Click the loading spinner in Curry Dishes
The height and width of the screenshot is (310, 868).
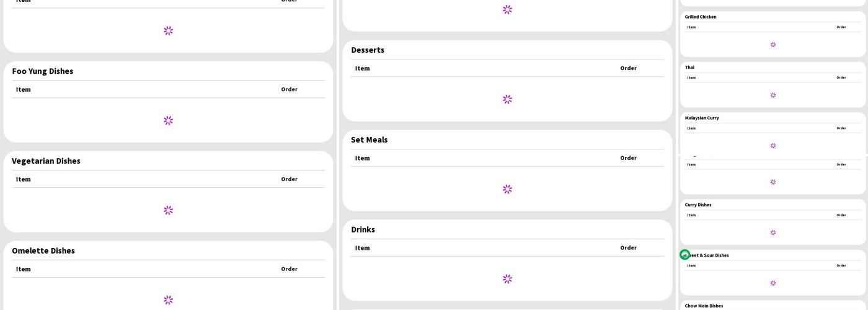(773, 232)
